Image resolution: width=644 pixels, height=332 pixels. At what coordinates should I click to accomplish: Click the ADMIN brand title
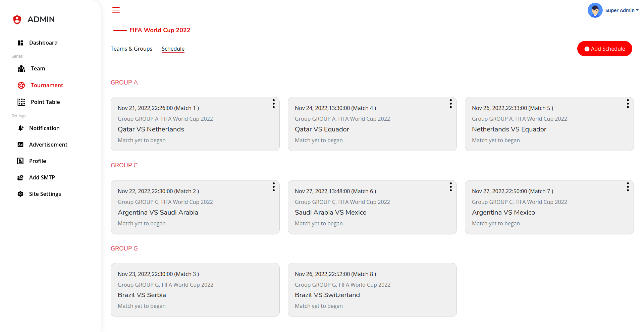click(x=41, y=19)
